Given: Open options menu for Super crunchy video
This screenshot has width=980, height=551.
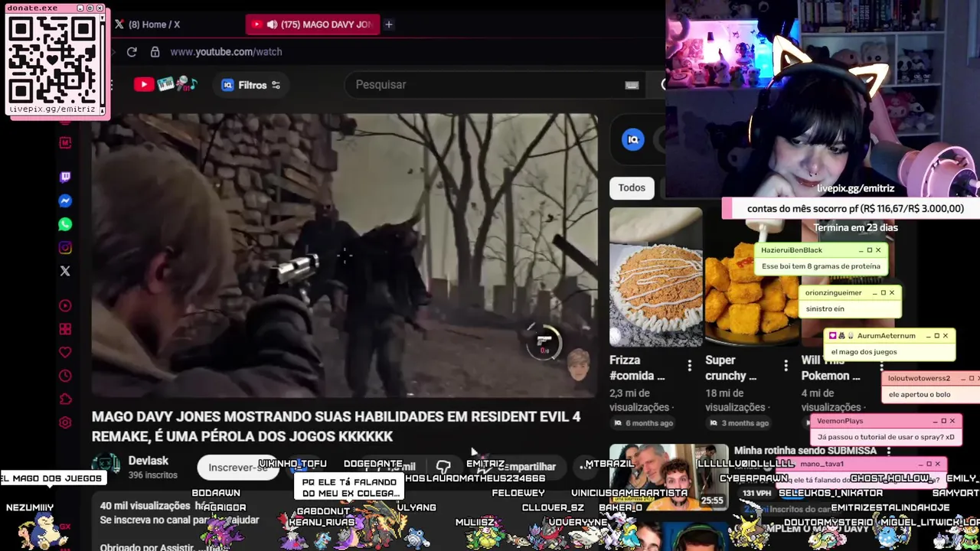Looking at the screenshot, I should 785,367.
